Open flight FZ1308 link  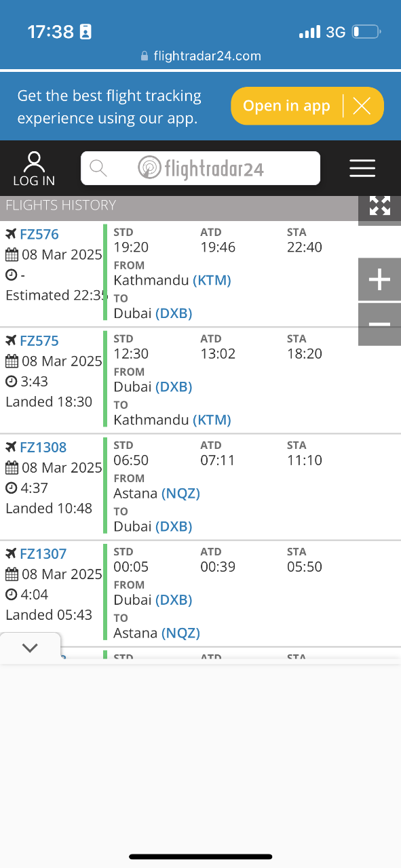click(43, 447)
